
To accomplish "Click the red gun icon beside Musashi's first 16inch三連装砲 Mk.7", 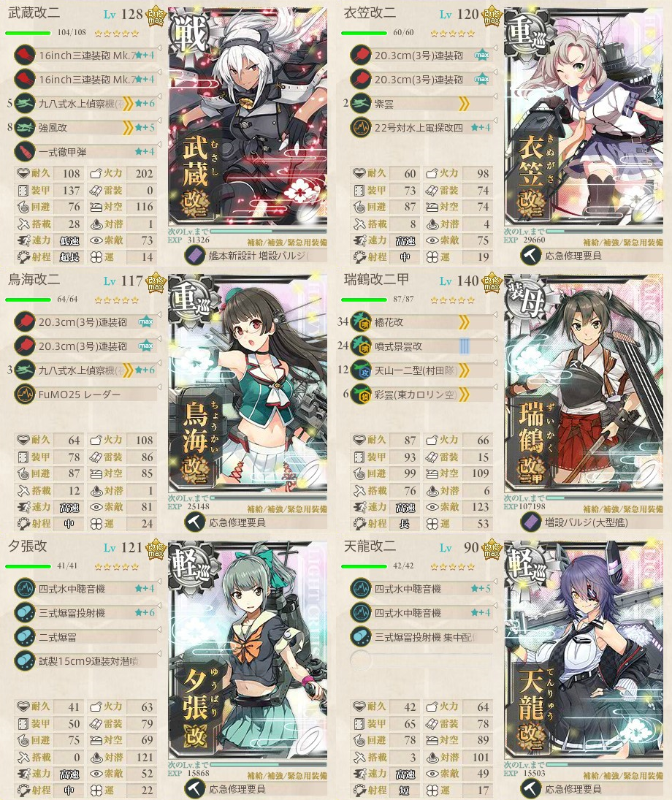I will click(24, 55).
